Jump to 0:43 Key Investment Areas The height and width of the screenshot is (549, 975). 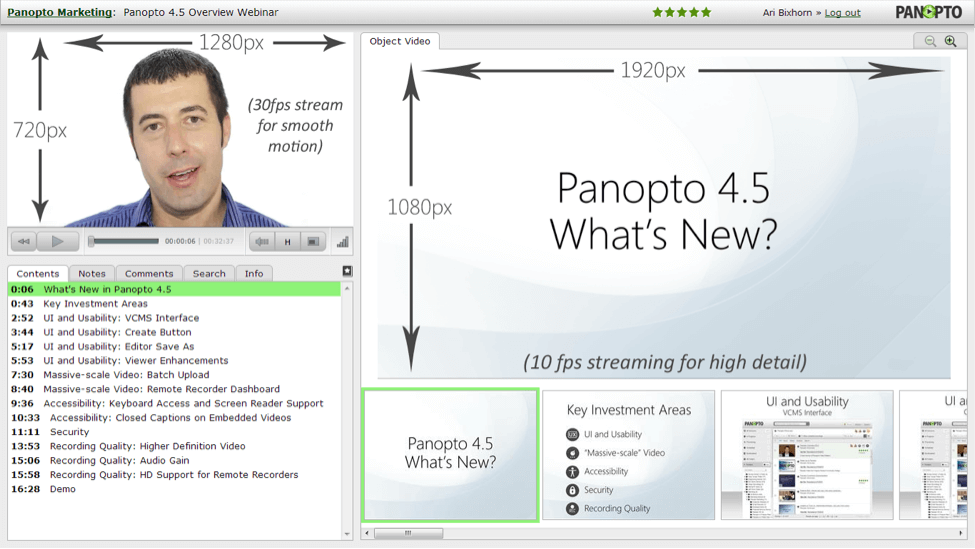tap(174, 303)
